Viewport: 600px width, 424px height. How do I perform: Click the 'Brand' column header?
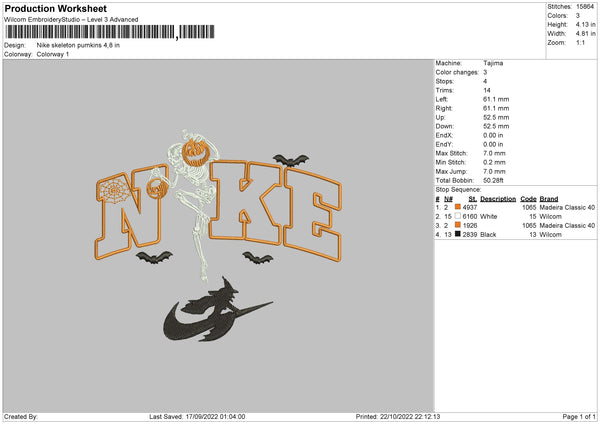(x=549, y=199)
